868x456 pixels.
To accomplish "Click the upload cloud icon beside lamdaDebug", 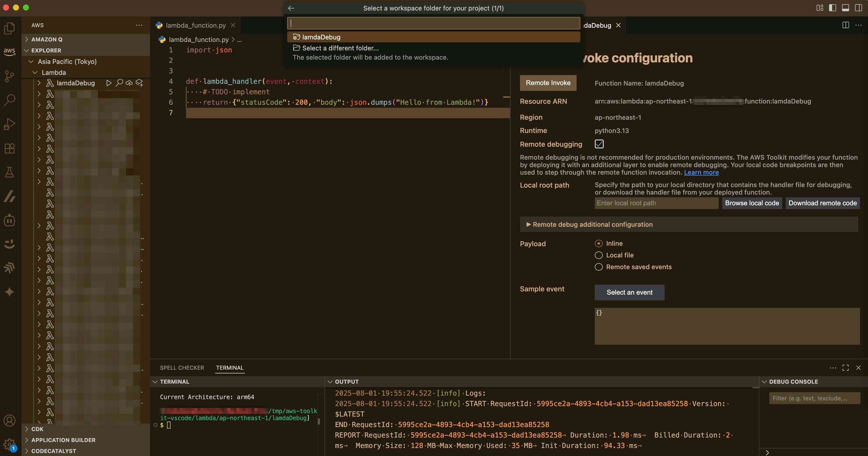I will point(129,83).
